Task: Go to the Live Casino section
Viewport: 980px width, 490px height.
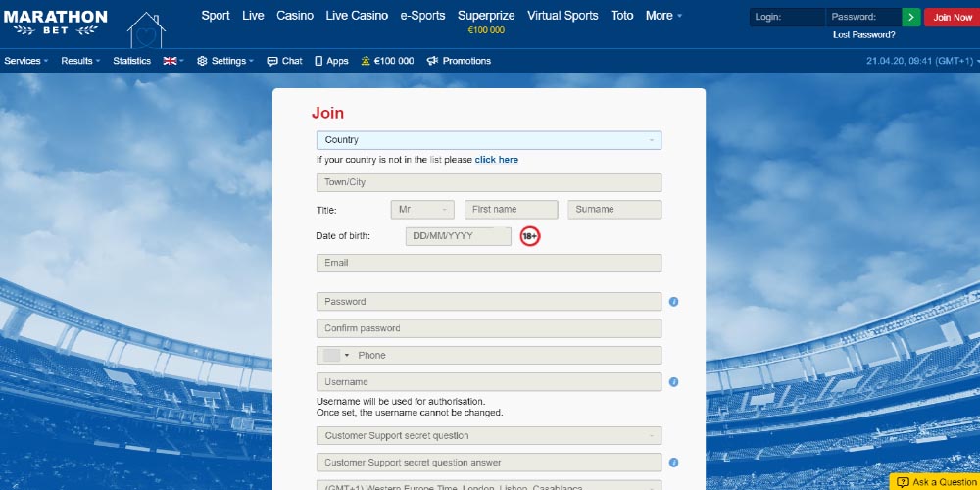Action: click(x=357, y=16)
